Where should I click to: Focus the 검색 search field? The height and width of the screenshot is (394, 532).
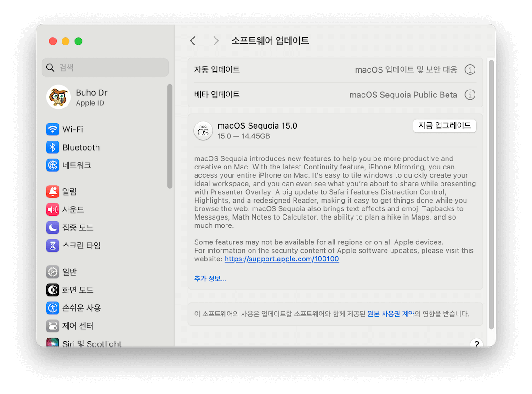[x=105, y=68]
